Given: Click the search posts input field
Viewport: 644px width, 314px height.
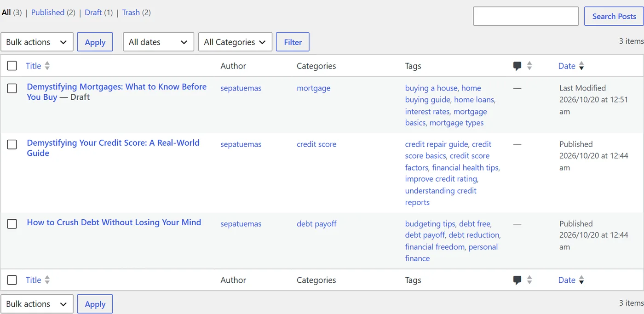Looking at the screenshot, I should [526, 16].
